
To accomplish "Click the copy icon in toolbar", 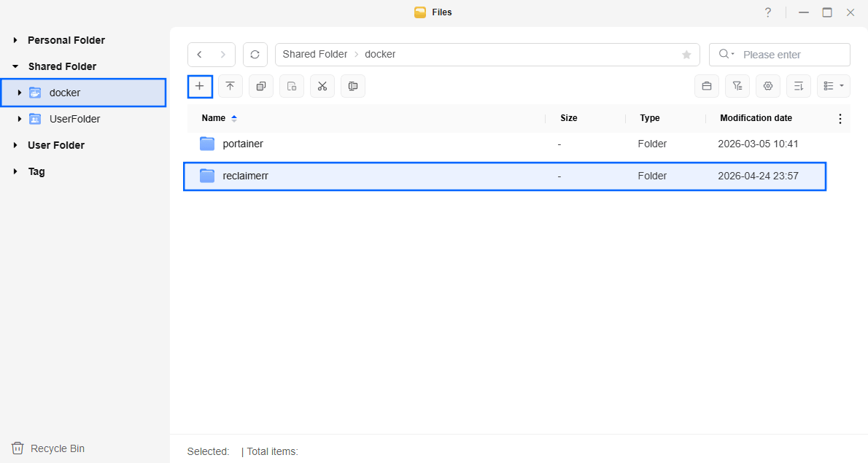I will point(260,86).
